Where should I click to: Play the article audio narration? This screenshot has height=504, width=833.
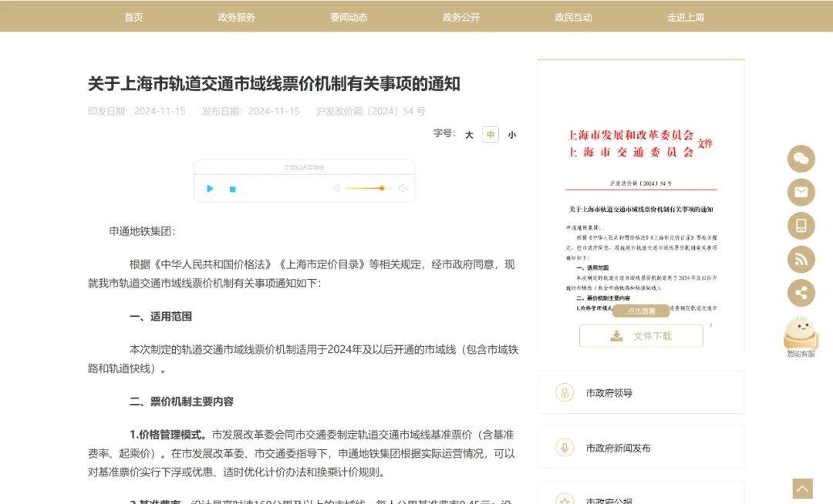[x=209, y=187]
